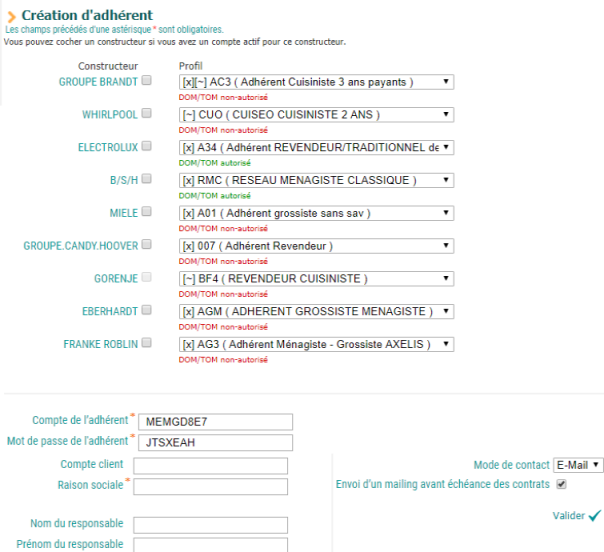Viewport: 604px width, 552px height.
Task: Focus the Compte de l'adhérent field
Action: pos(215,422)
